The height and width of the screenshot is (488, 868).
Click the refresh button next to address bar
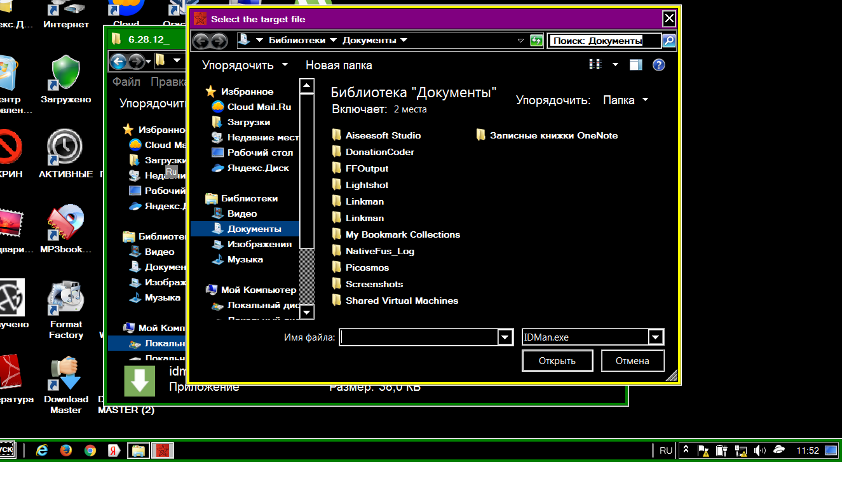pos(536,41)
